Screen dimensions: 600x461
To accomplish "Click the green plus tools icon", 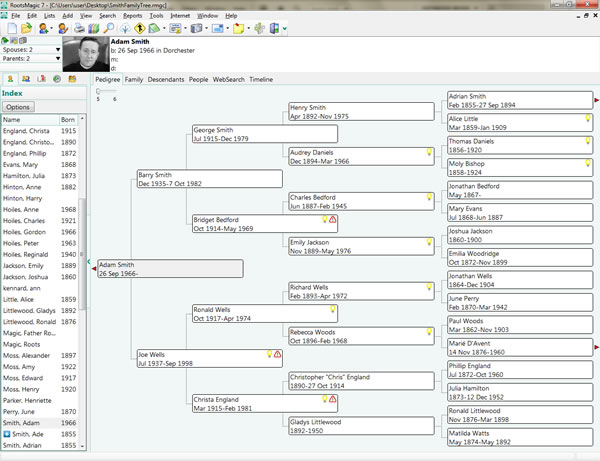I will click(259, 28).
